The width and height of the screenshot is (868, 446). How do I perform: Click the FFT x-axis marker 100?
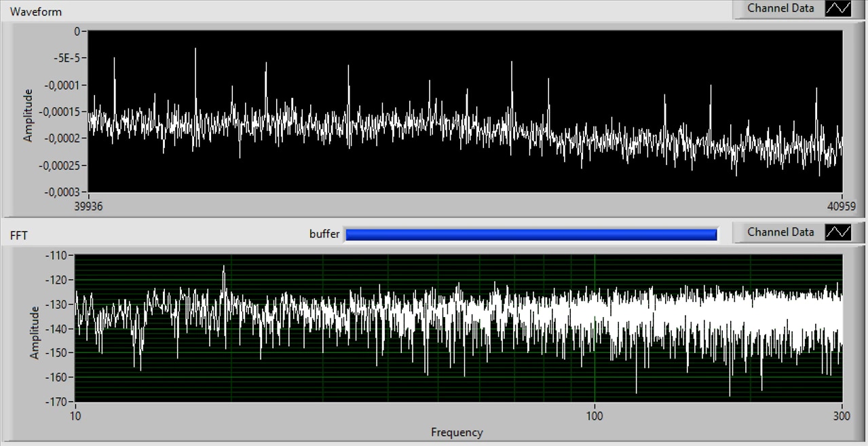click(595, 415)
